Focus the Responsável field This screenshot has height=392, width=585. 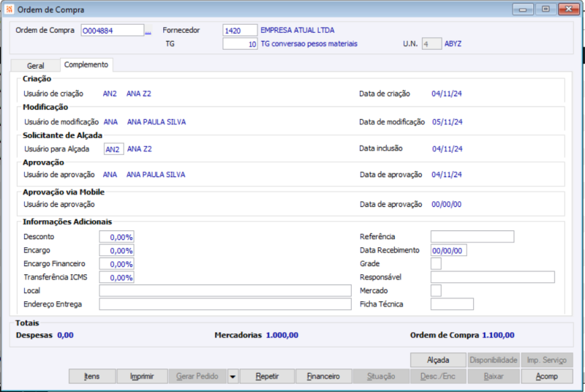coord(492,277)
